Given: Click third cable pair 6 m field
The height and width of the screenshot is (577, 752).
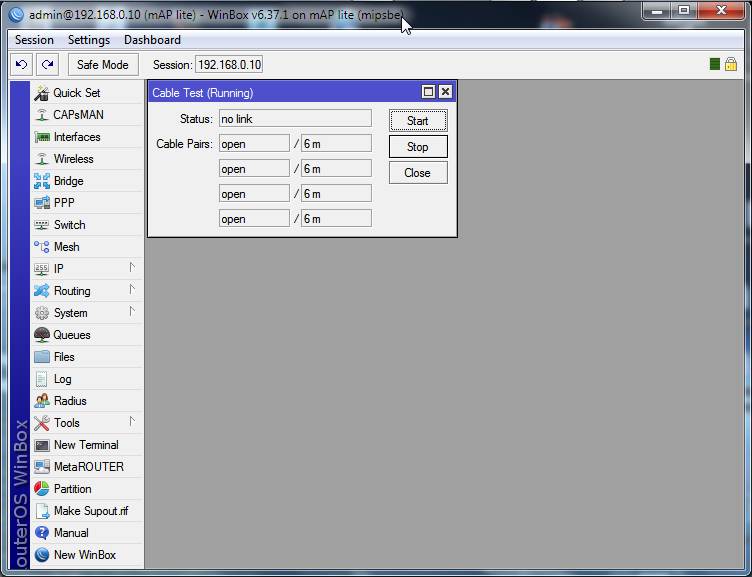Looking at the screenshot, I should tap(336, 193).
